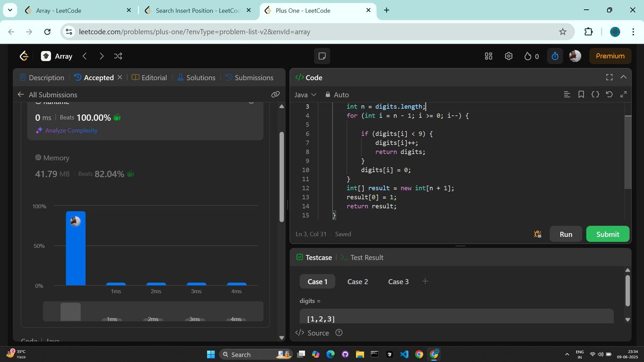The image size is (644, 362).
Task: Click the streak flame counter
Action: 531,56
